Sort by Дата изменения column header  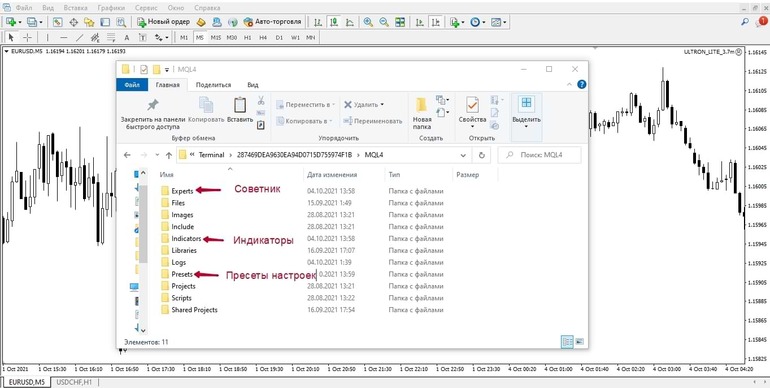(332, 174)
